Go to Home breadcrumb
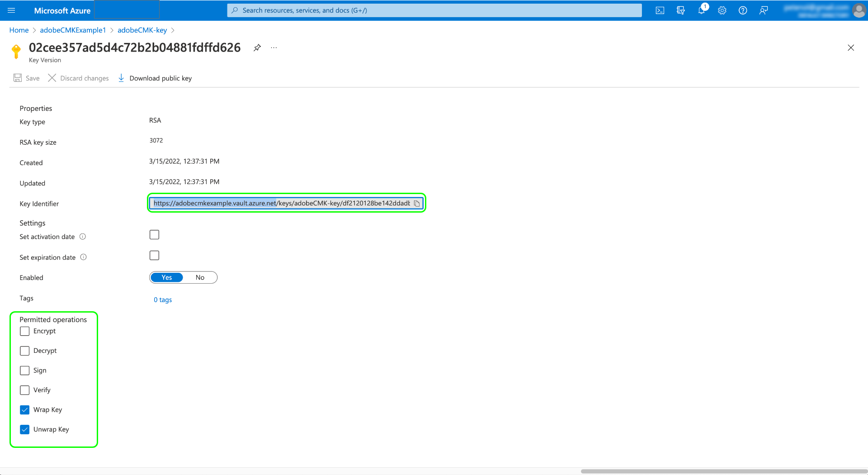The height and width of the screenshot is (475, 868). pos(19,30)
